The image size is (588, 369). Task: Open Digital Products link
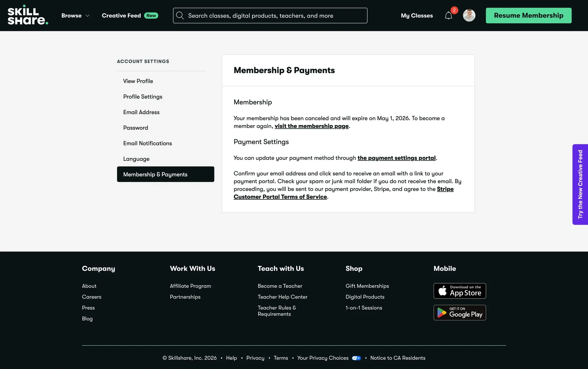point(365,297)
